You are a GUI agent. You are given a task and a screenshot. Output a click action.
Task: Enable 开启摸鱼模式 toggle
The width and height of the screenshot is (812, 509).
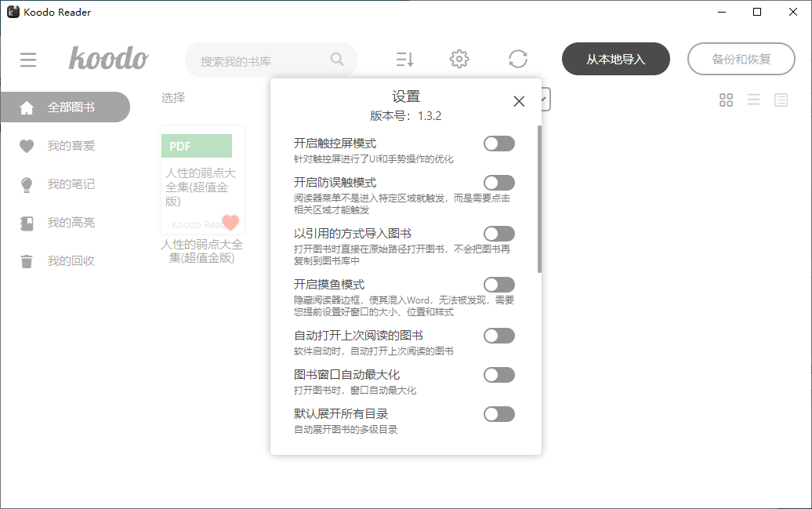point(499,284)
